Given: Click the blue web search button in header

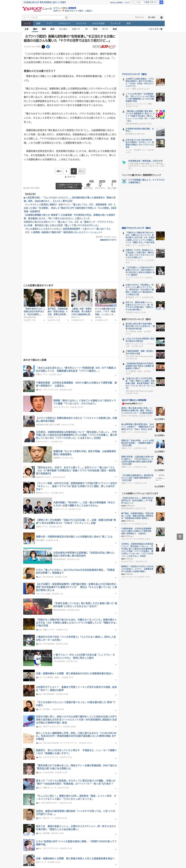Looking at the screenshot, I should [x=161, y=2].
